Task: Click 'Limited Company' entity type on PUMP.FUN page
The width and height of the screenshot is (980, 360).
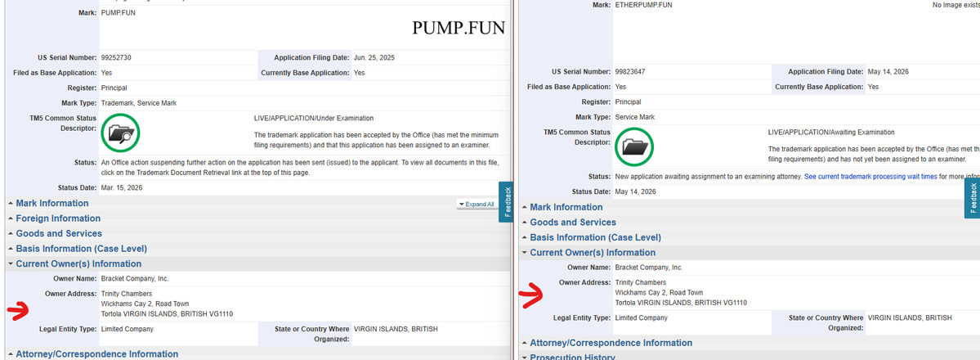Action: pyautogui.click(x=127, y=329)
